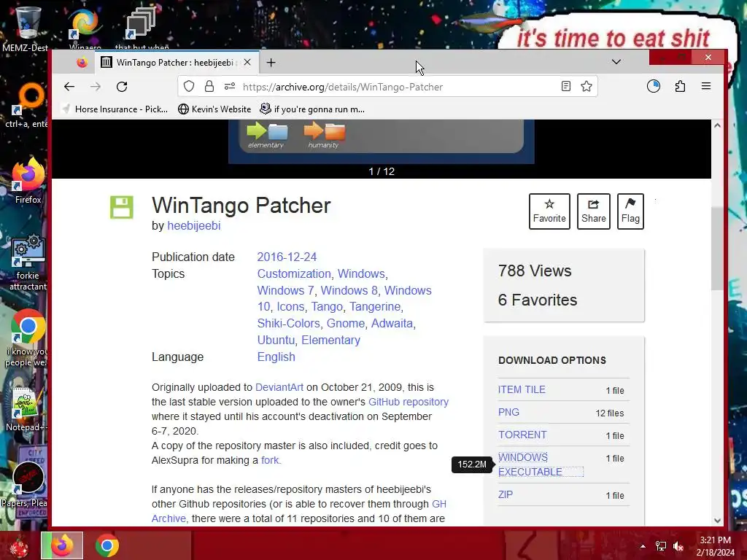Bookmark this page with the star

[x=587, y=86]
